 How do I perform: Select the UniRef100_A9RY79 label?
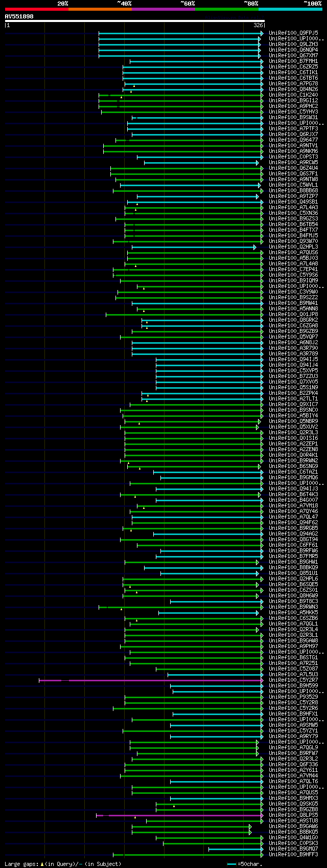point(293,737)
